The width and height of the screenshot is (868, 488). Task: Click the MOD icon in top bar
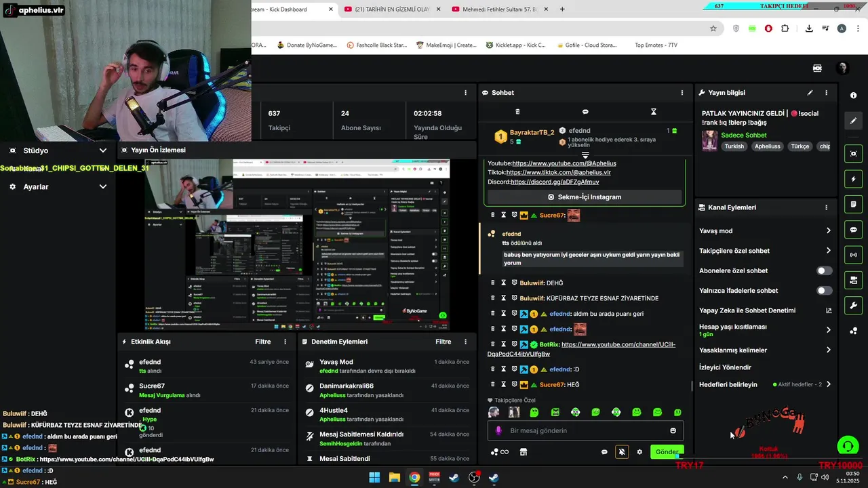[817, 68]
